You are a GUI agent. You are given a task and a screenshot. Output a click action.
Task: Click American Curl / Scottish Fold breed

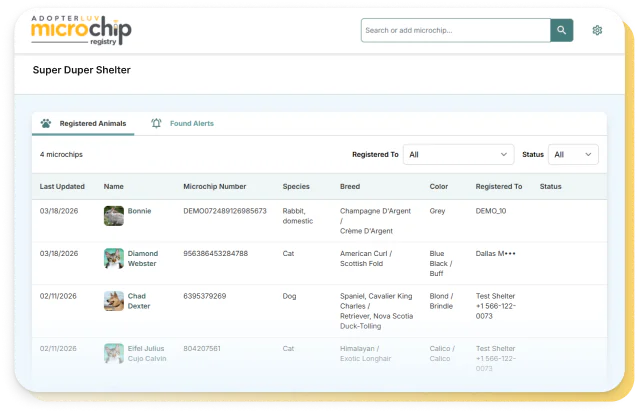[x=366, y=258]
